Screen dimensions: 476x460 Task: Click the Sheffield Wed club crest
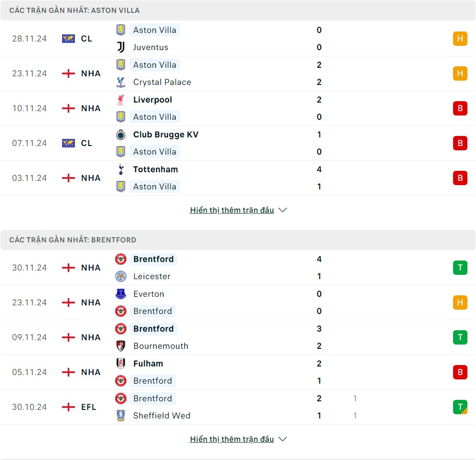coord(121,416)
